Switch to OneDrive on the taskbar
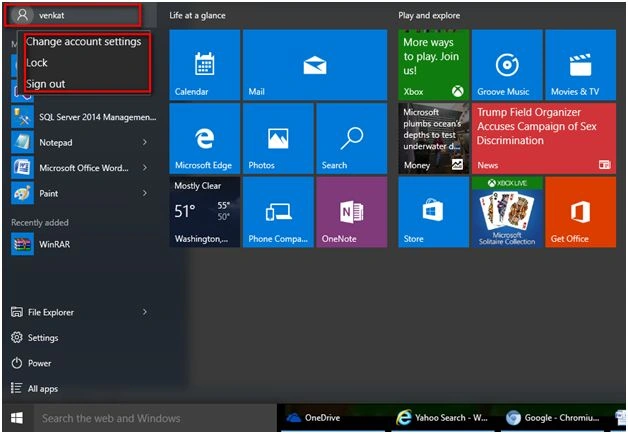This screenshot has height=434, width=628. tap(332, 418)
